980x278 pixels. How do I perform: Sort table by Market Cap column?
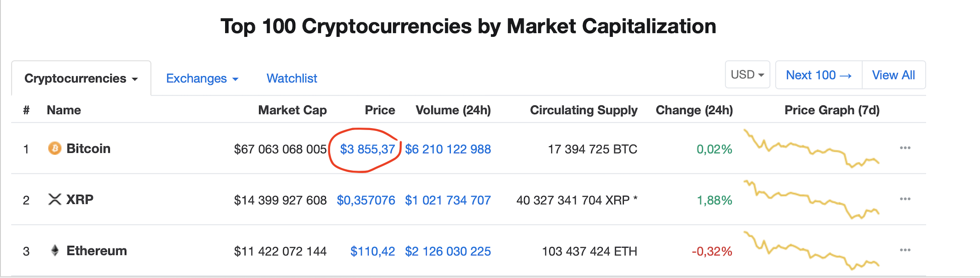[x=292, y=110]
